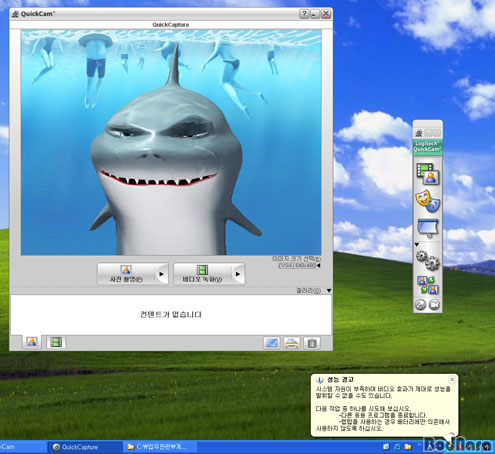The height and width of the screenshot is (454, 495).
Task: Click the help question mark button in QuickCam
Action: tap(304, 14)
